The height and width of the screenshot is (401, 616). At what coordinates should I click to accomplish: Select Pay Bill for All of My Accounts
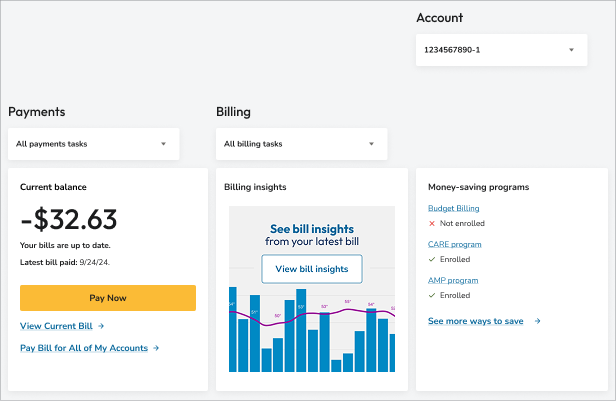point(84,348)
